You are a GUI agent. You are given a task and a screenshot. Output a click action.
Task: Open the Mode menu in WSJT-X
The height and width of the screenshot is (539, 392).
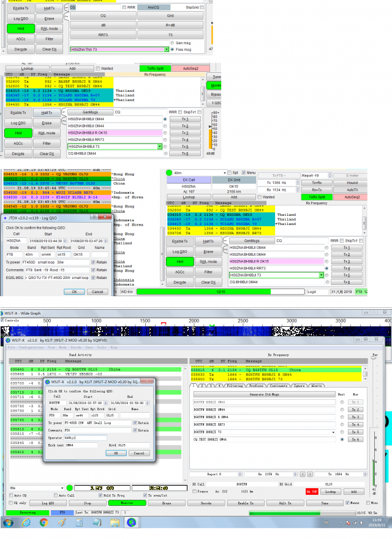pyautogui.click(x=62, y=347)
